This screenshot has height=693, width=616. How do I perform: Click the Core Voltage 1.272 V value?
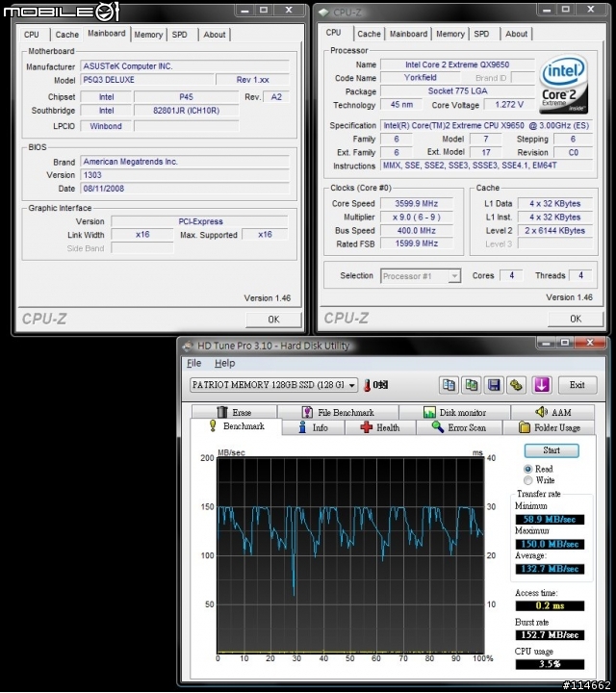[509, 105]
